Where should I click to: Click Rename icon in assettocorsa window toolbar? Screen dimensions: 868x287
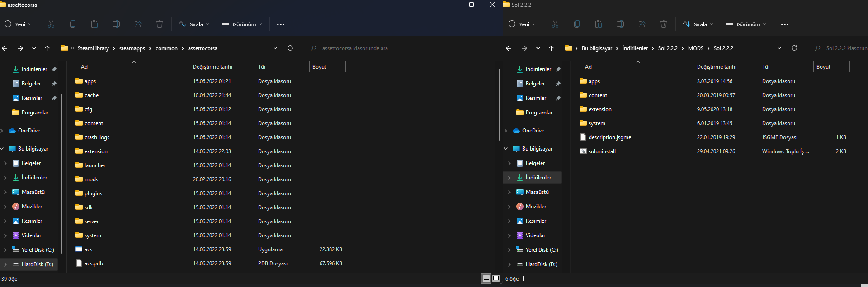pos(116,24)
